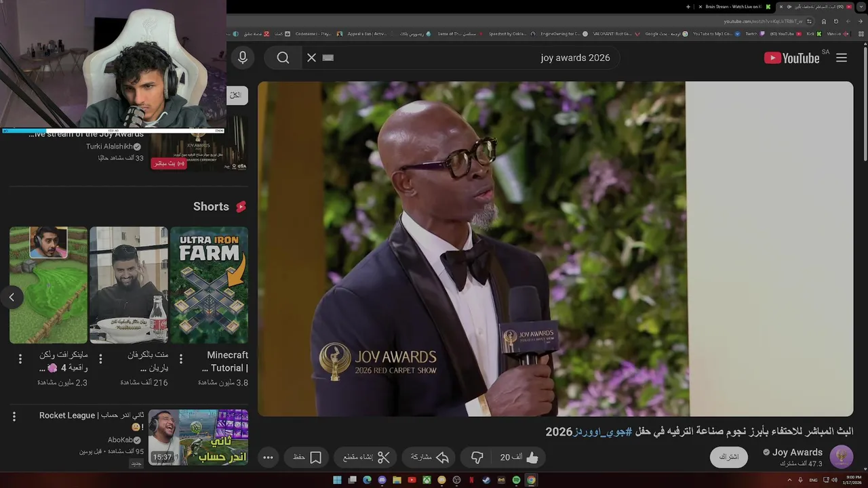Screen dimensions: 868x488
Task: Open options for منت بالكرفان Short
Action: [x=100, y=359]
